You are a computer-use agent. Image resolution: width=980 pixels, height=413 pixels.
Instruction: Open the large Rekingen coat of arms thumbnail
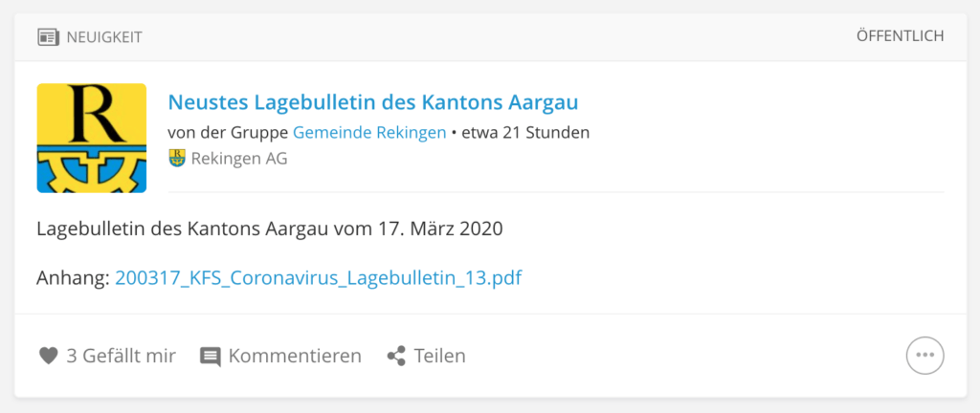pyautogui.click(x=92, y=138)
